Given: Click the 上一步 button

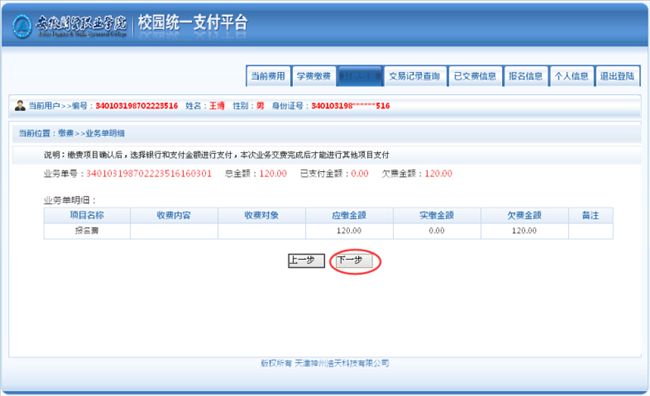Looking at the screenshot, I should [x=306, y=261].
